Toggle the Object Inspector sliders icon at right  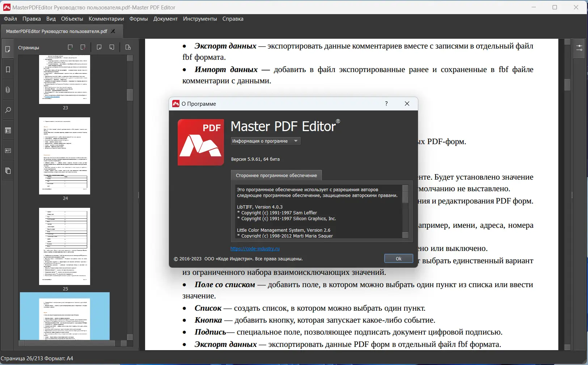[579, 48]
